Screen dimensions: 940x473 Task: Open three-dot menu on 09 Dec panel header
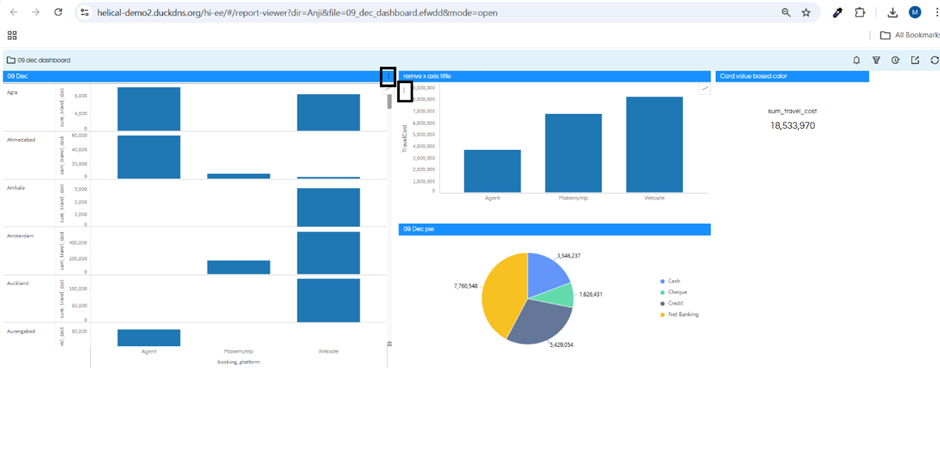pyautogui.click(x=388, y=77)
